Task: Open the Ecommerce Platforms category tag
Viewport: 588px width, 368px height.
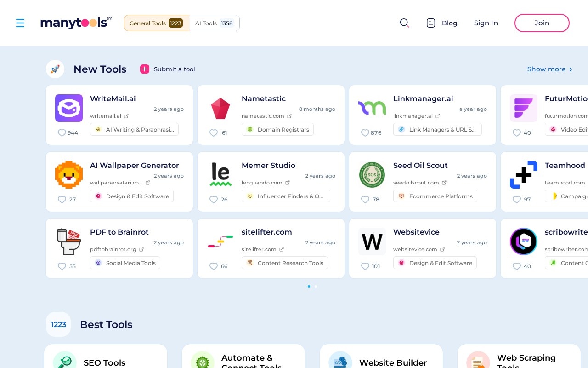Action: click(x=435, y=196)
